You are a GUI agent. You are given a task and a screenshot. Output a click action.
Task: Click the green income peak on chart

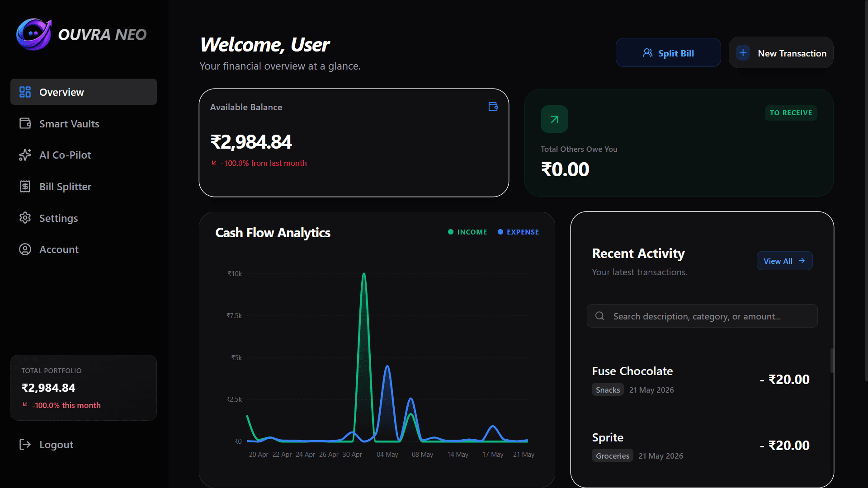coord(364,275)
